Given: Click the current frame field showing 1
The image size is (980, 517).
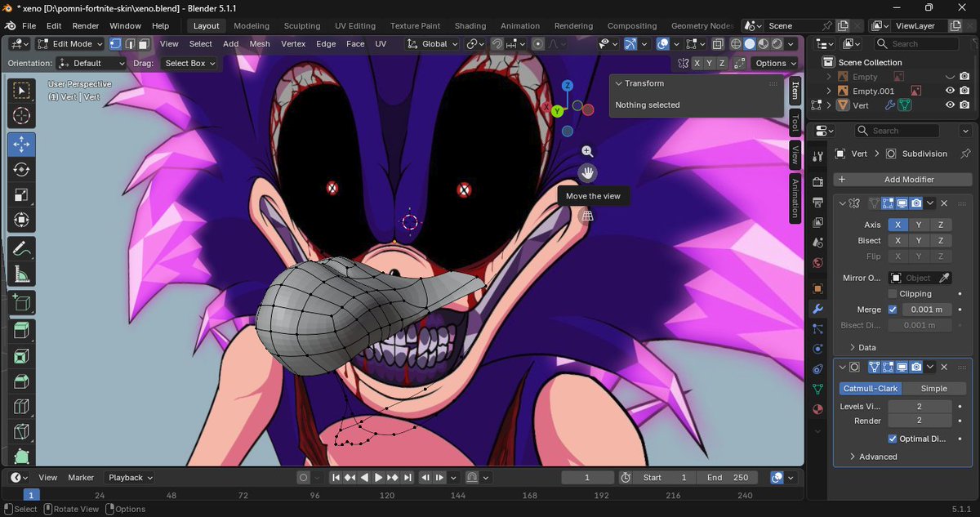Looking at the screenshot, I should pyautogui.click(x=587, y=478).
